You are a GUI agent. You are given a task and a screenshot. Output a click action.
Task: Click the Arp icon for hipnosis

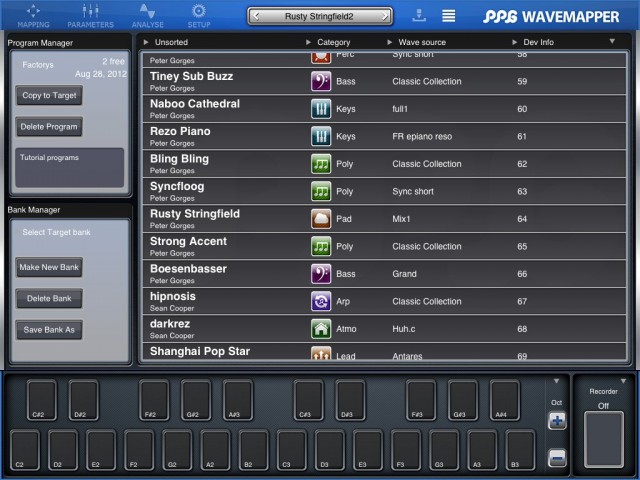[321, 301]
